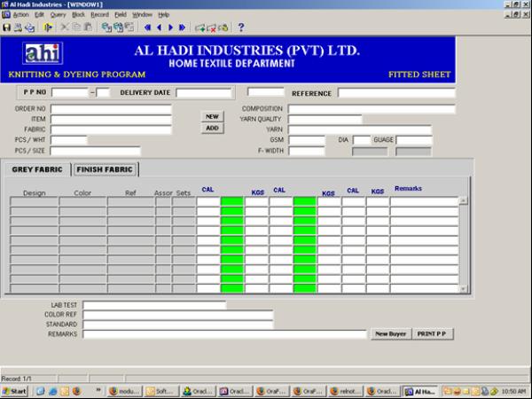The width and height of the screenshot is (532, 399).
Task: Click the grid scrollbar down arrow
Action: [463, 289]
